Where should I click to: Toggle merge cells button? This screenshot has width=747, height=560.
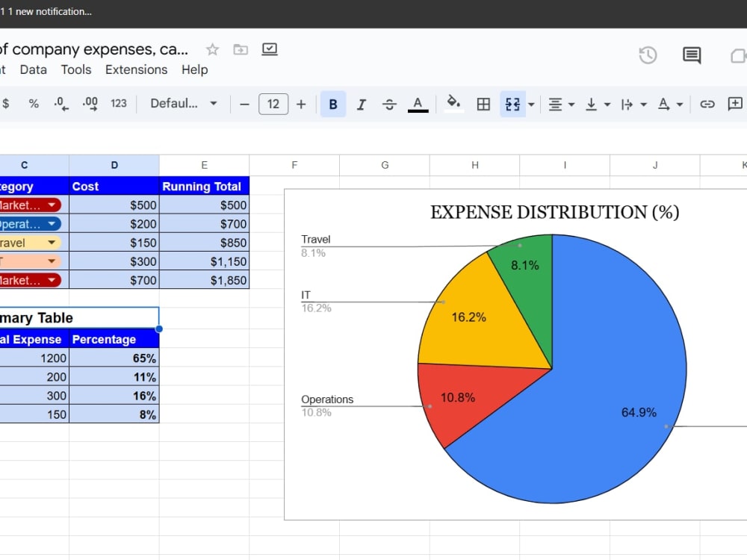click(x=512, y=105)
